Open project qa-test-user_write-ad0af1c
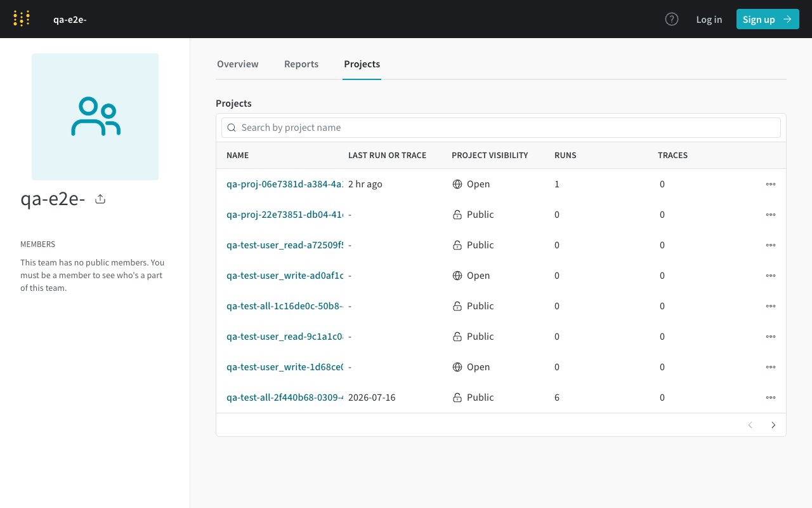This screenshot has height=508, width=812. pyautogui.click(x=285, y=276)
